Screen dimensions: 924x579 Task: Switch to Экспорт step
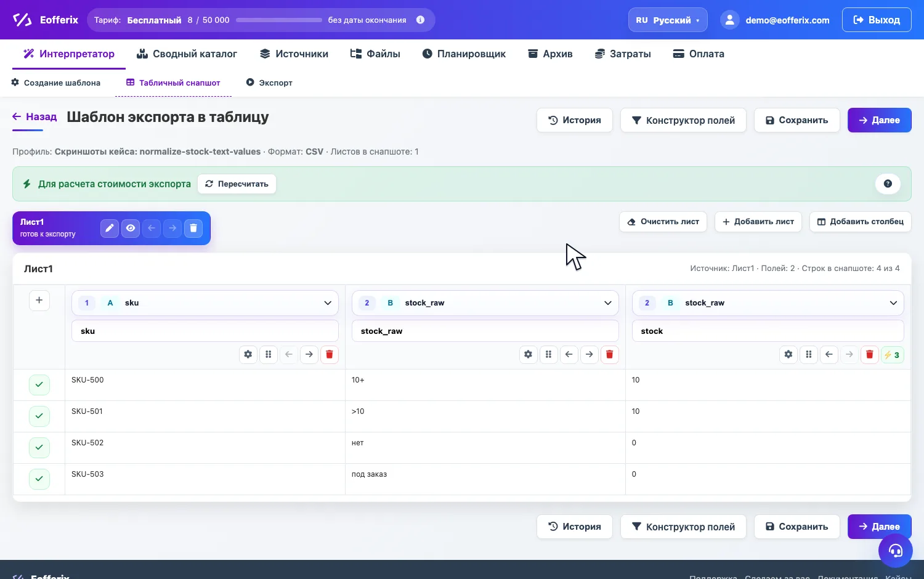(x=269, y=83)
